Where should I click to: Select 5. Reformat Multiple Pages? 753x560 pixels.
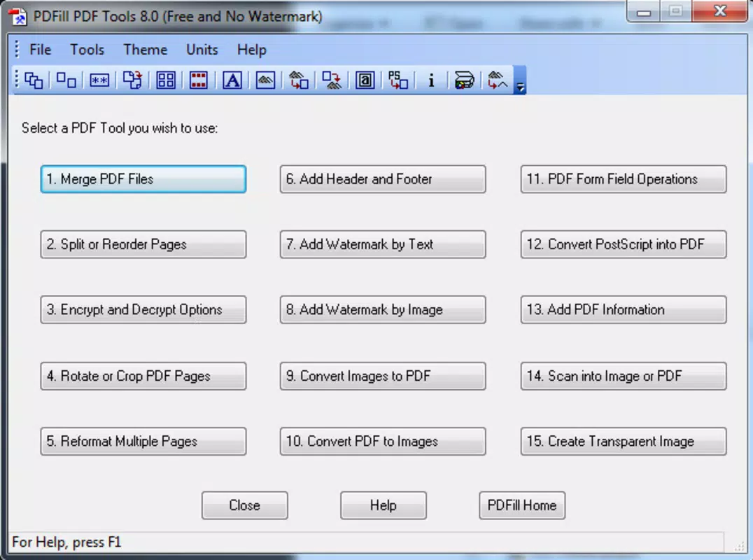point(143,442)
